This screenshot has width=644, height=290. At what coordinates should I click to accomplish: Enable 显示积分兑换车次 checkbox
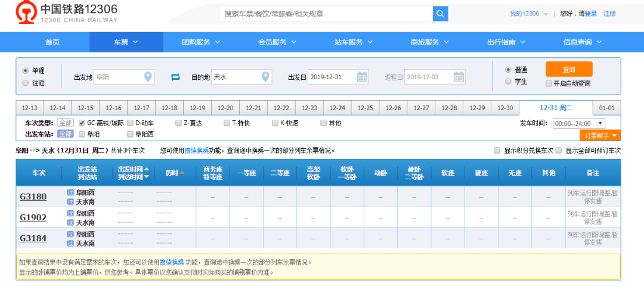(x=497, y=151)
